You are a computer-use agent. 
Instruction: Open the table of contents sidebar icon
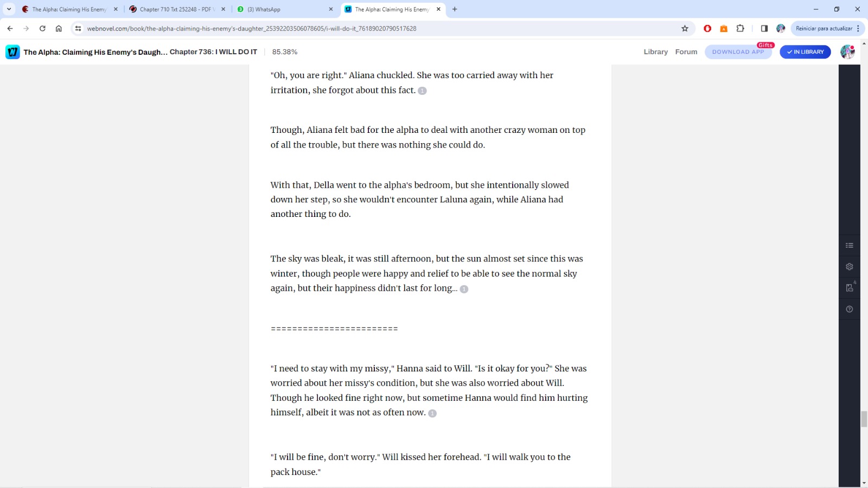tap(850, 246)
